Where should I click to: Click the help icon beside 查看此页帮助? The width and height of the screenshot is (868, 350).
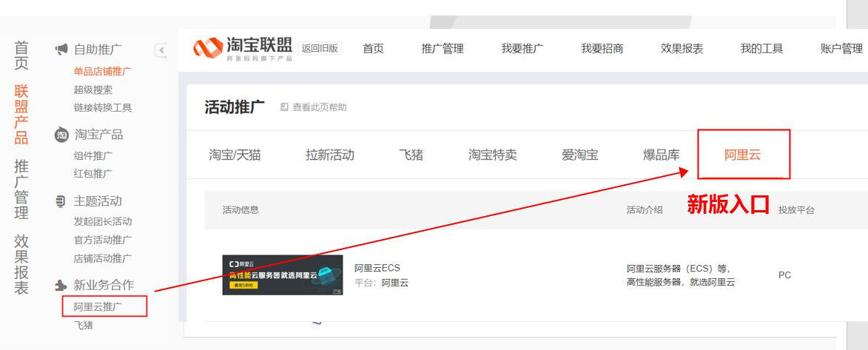coord(284,107)
